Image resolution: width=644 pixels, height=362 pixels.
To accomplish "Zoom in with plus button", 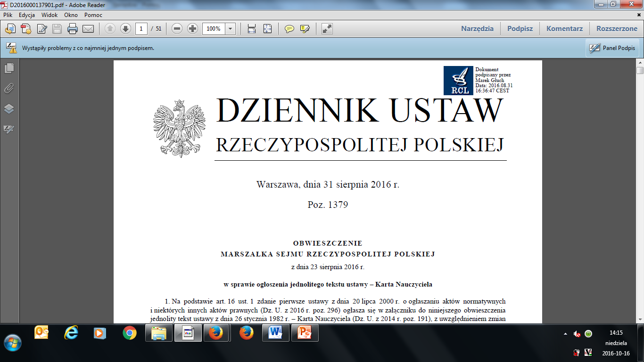I will pos(192,29).
